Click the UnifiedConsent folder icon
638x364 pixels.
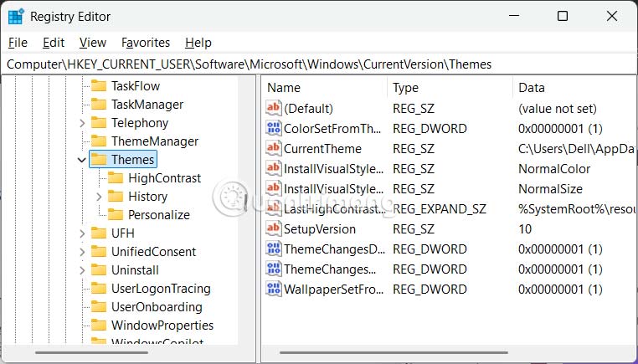(99, 252)
